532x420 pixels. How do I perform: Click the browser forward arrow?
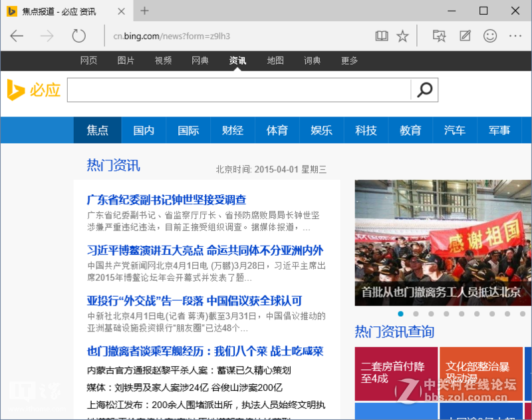pyautogui.click(x=47, y=36)
